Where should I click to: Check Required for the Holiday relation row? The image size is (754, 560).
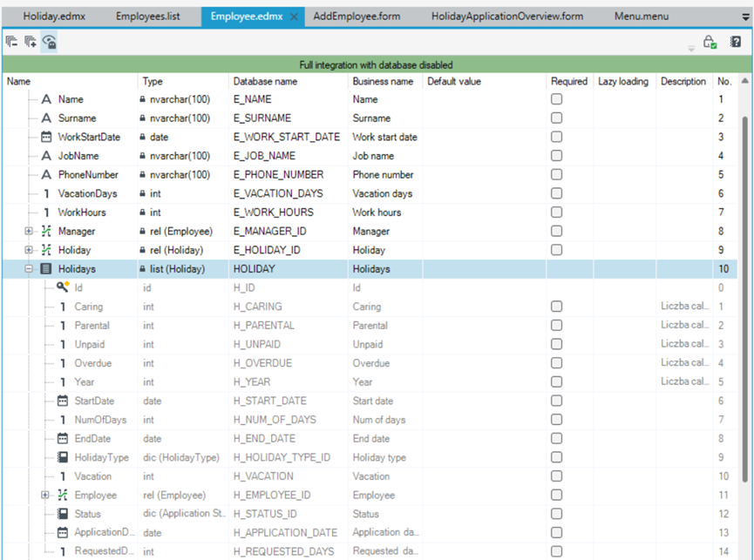[x=556, y=250]
